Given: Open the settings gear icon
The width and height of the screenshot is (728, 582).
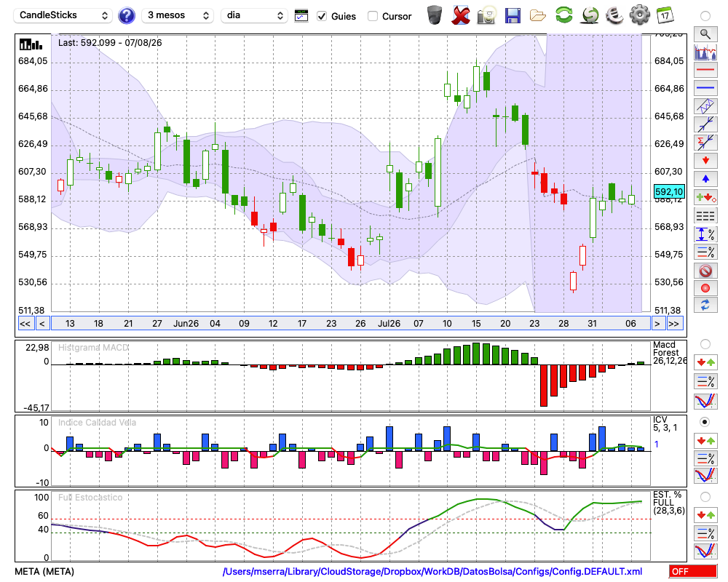Looking at the screenshot, I should (639, 15).
